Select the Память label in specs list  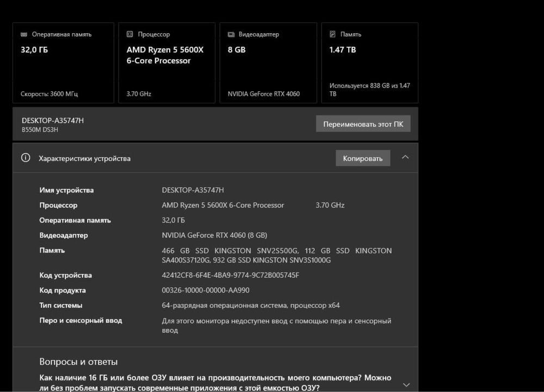click(52, 250)
